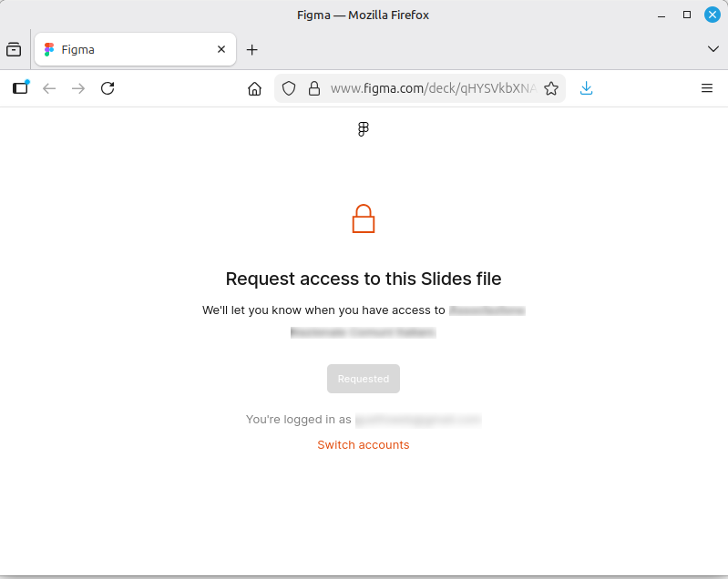
Task: Click the Figma logo at page top
Action: 364,129
